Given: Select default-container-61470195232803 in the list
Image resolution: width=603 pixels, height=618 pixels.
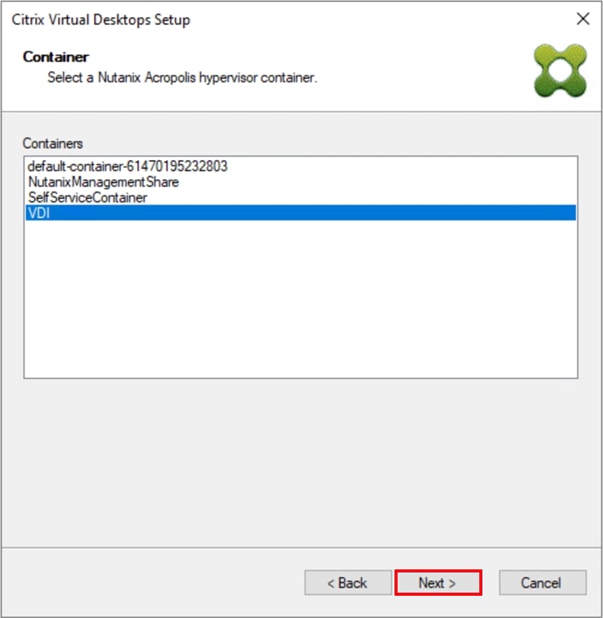Looking at the screenshot, I should [301, 166].
